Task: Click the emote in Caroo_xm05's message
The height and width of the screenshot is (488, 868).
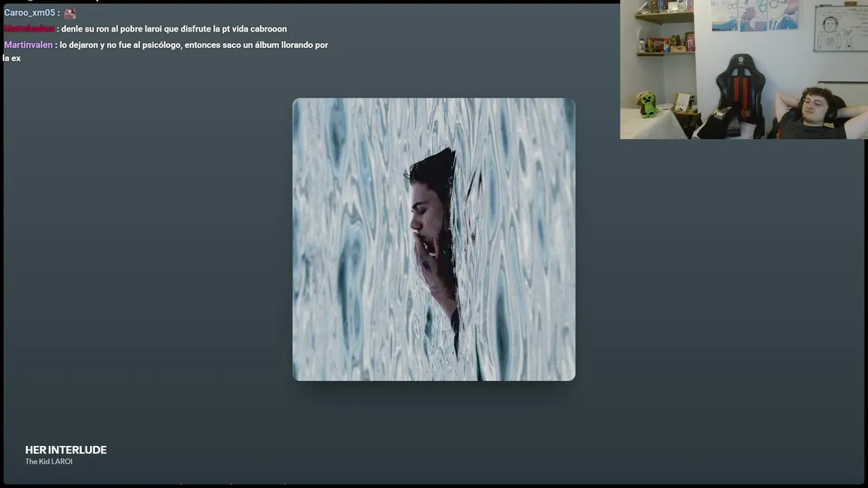Action: point(70,13)
